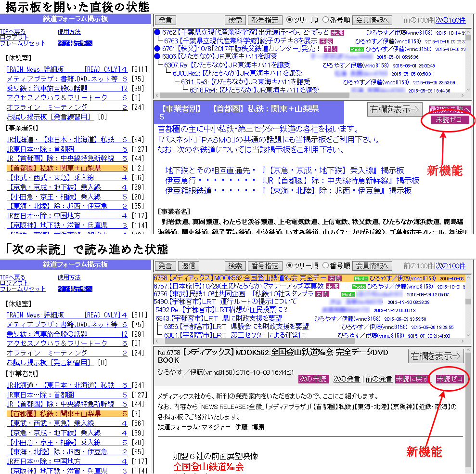Click the blue circle marker beside thread 6761

tap(157, 48)
